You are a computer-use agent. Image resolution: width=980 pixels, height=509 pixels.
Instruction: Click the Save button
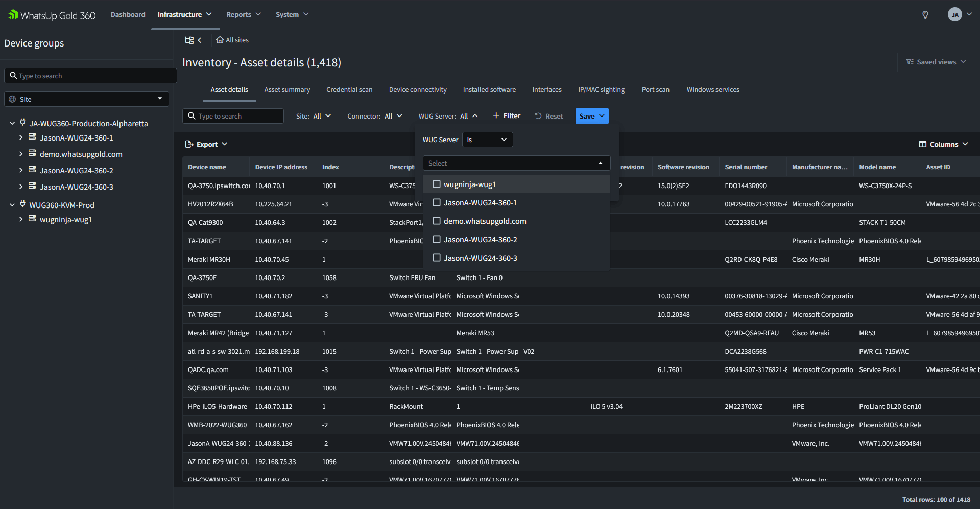[x=592, y=116]
